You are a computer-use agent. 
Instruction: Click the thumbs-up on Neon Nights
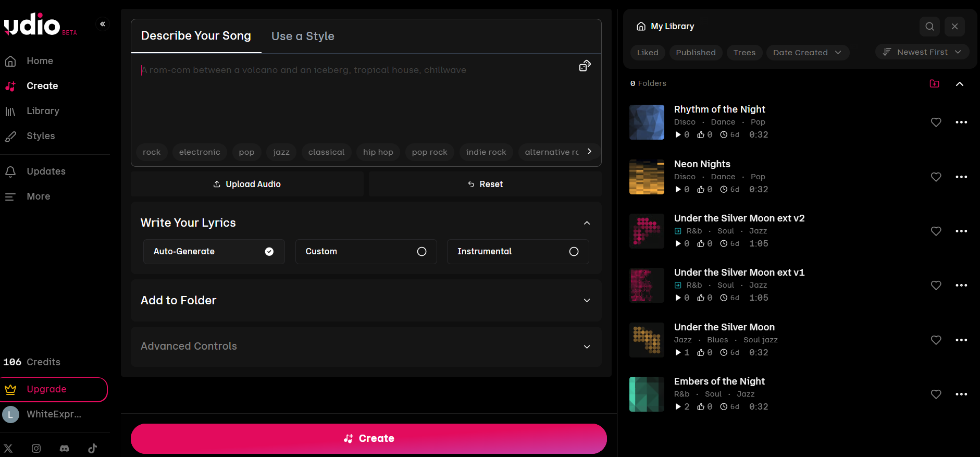point(701,189)
